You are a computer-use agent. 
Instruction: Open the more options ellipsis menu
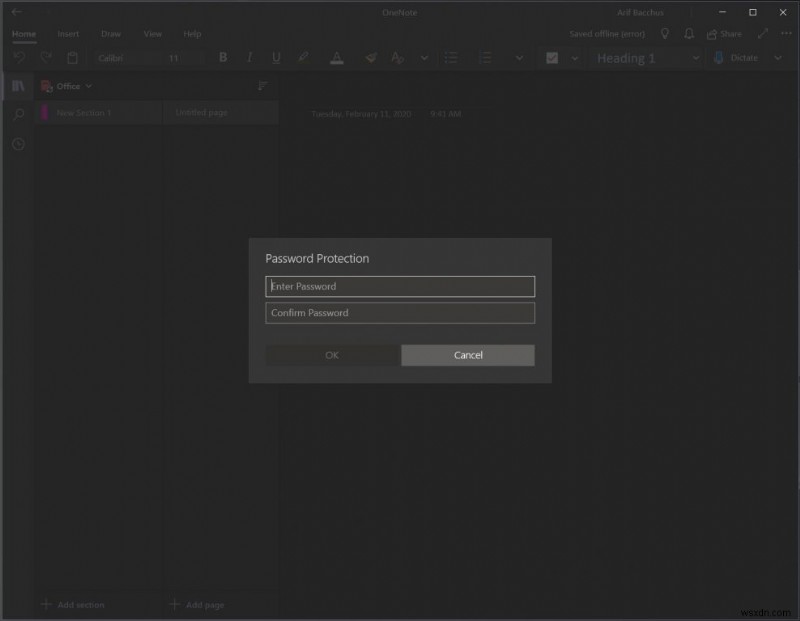pos(786,34)
